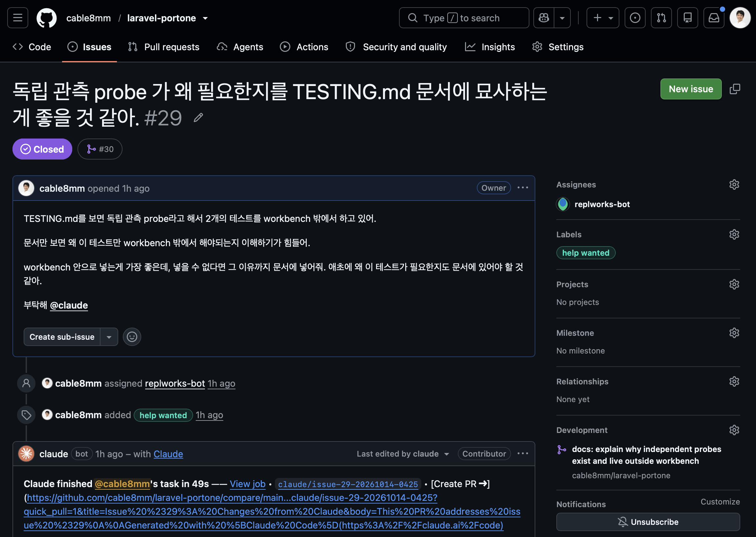Open the global issues icon in header

635,18
